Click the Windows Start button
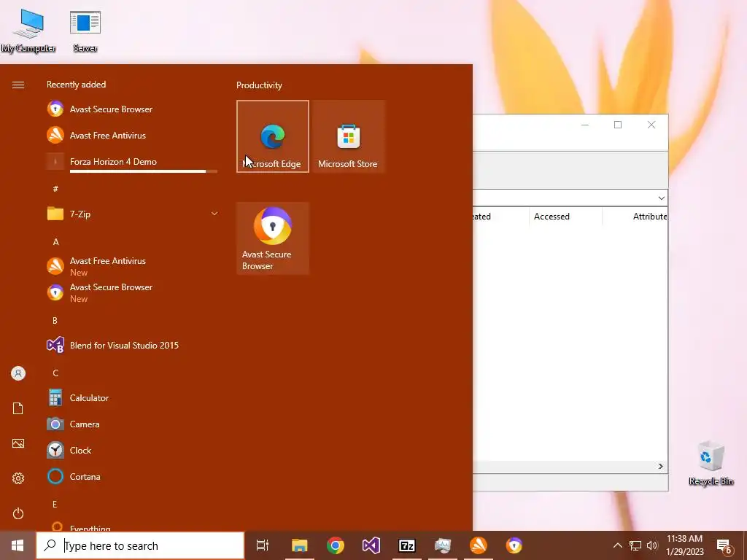This screenshot has width=747, height=560. (x=18, y=545)
